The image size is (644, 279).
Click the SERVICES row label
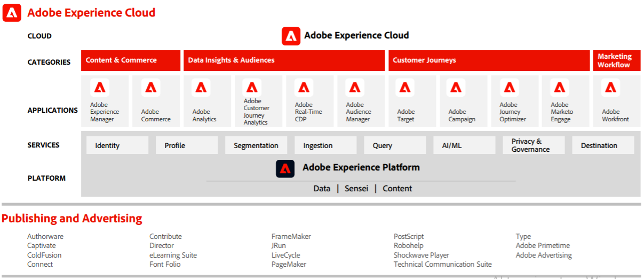pyautogui.click(x=44, y=145)
